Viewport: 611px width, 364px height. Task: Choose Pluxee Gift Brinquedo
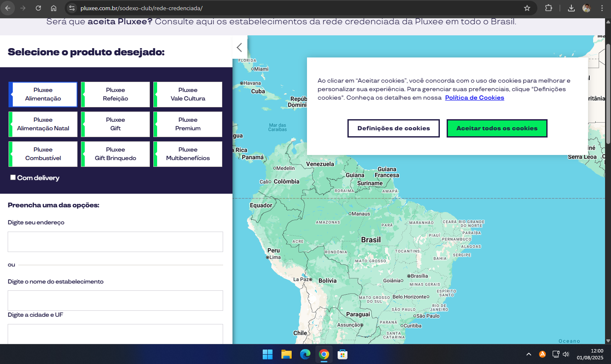[x=115, y=154]
